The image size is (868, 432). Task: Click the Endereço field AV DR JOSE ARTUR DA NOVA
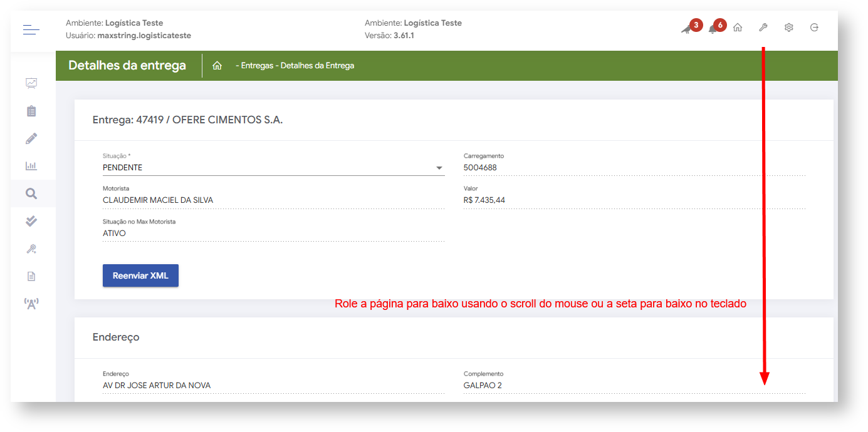coord(273,386)
